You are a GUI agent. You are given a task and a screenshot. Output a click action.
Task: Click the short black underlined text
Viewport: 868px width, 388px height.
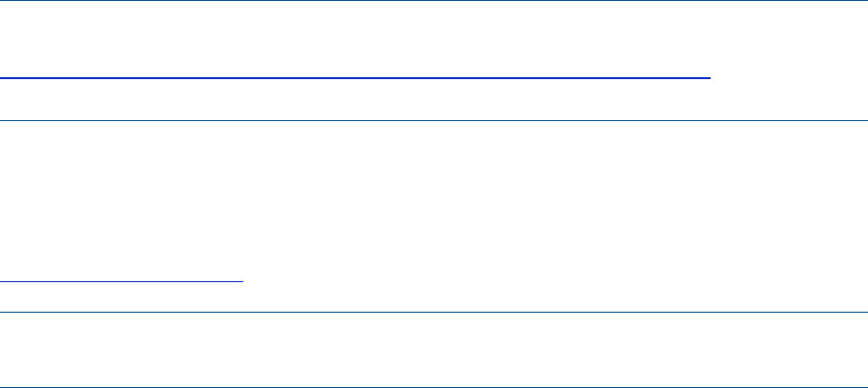coord(122,281)
